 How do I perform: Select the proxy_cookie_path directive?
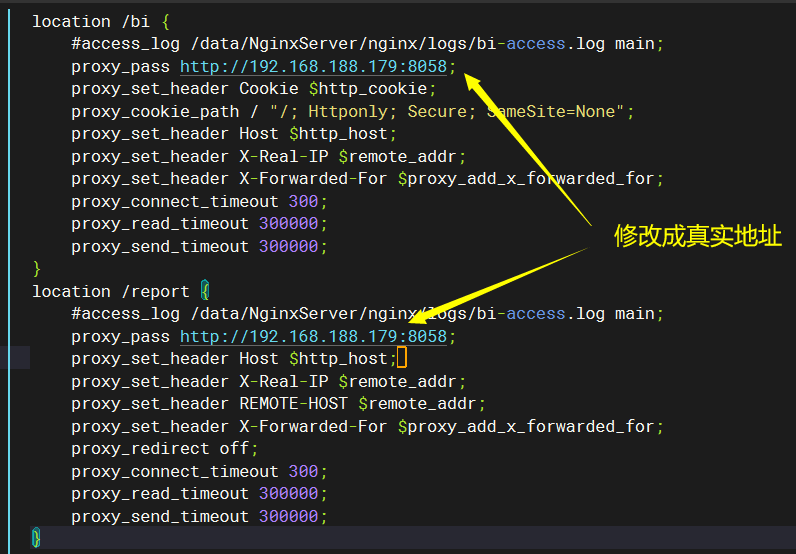(155, 112)
